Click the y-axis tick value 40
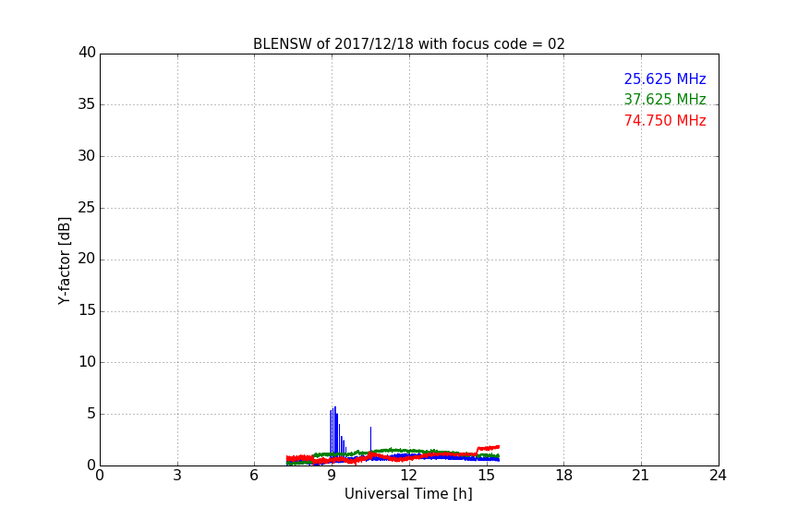The image size is (798, 532). pyautogui.click(x=87, y=53)
